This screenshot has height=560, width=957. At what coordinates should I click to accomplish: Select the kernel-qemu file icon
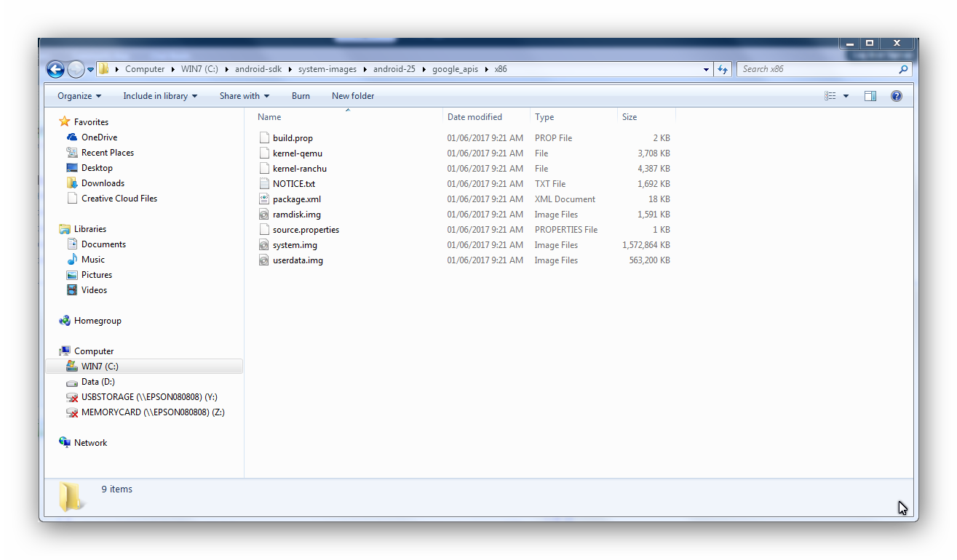click(x=264, y=153)
